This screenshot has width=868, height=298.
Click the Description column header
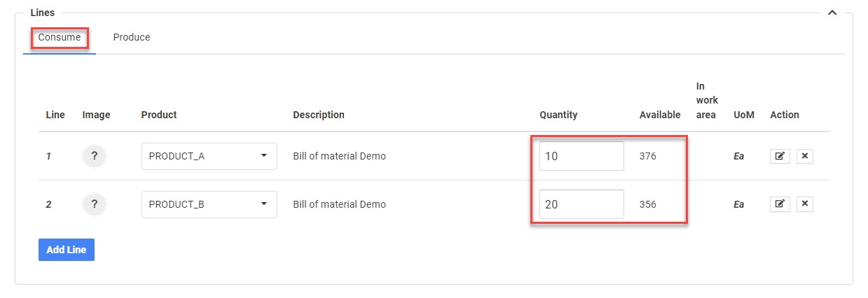tap(319, 115)
